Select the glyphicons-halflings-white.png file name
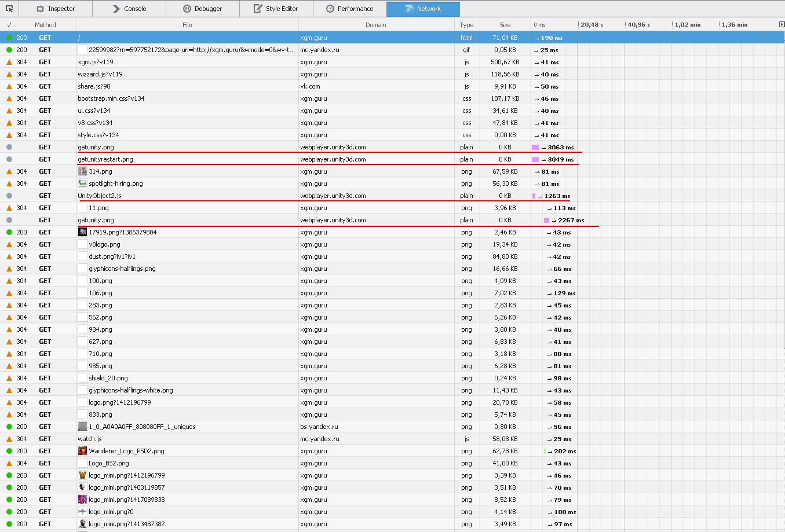Screen dimensions: 785x532 pyautogui.click(x=131, y=390)
